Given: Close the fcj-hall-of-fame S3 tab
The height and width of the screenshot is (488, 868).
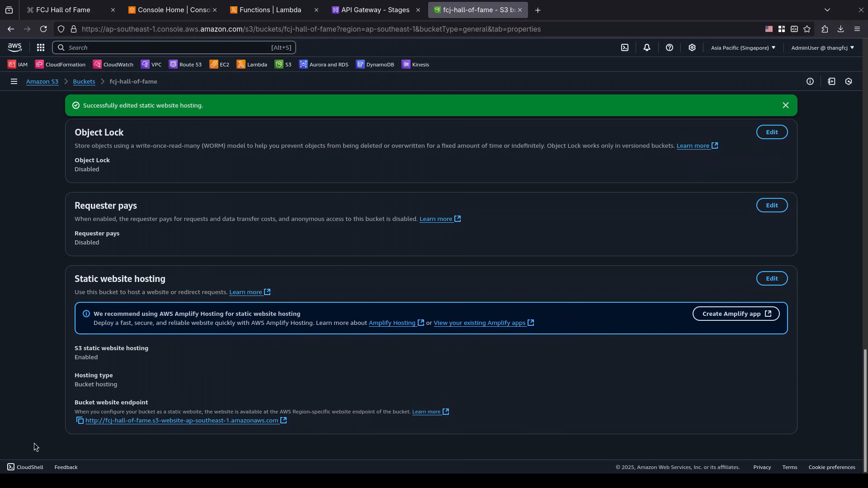Looking at the screenshot, I should pyautogui.click(x=520, y=10).
